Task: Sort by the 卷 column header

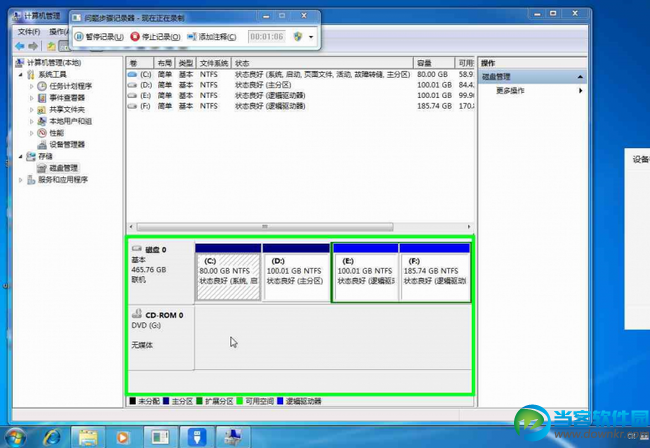Action: [x=140, y=63]
